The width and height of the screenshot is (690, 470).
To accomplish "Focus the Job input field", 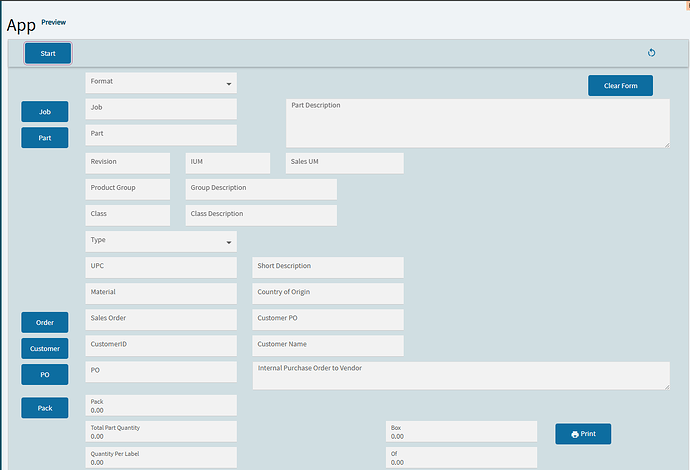I will tap(161, 109).
